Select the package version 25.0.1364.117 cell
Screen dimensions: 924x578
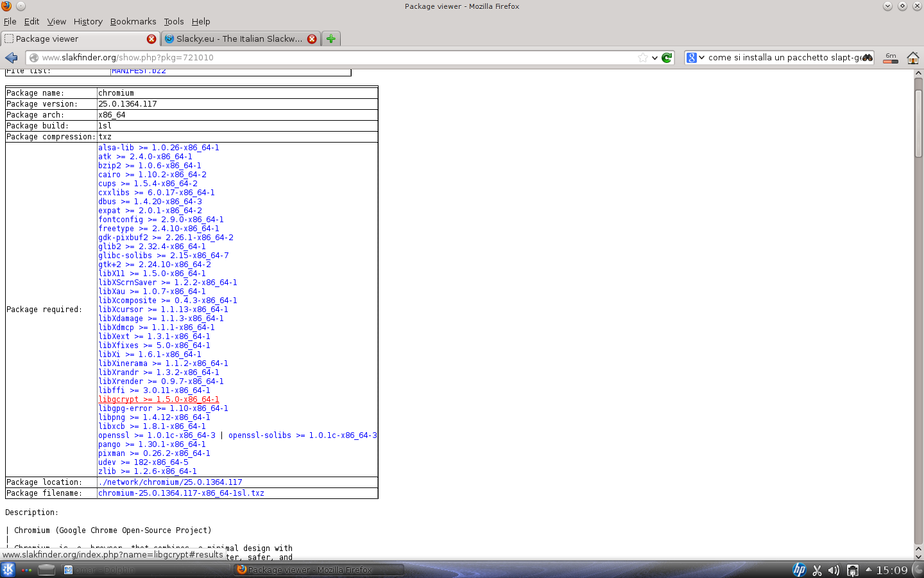click(237, 104)
